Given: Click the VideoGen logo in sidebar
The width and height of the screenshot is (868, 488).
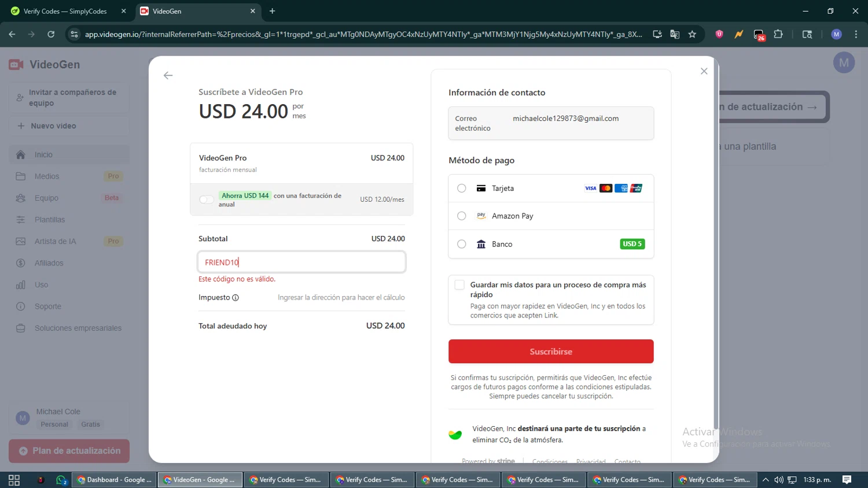Looking at the screenshot, I should tap(45, 64).
